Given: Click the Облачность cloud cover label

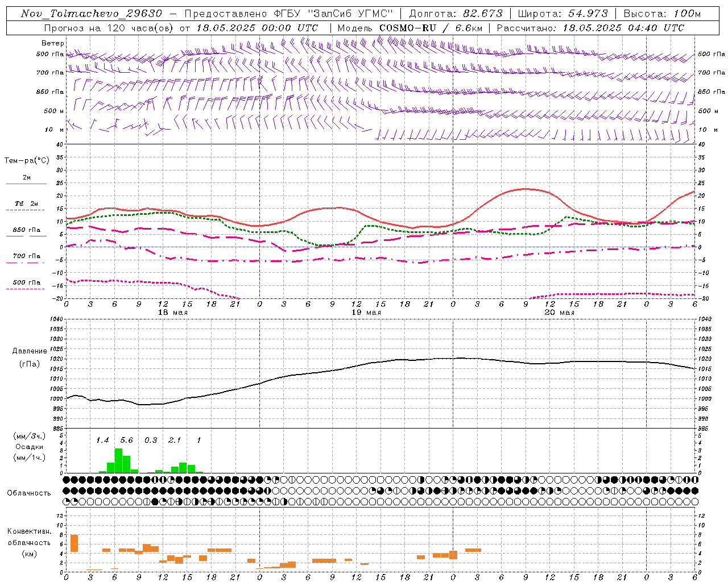Looking at the screenshot, I should click(x=29, y=493).
